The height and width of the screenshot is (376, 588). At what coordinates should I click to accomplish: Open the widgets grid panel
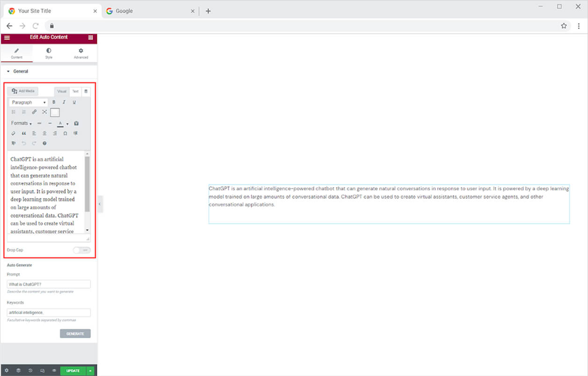pos(90,37)
